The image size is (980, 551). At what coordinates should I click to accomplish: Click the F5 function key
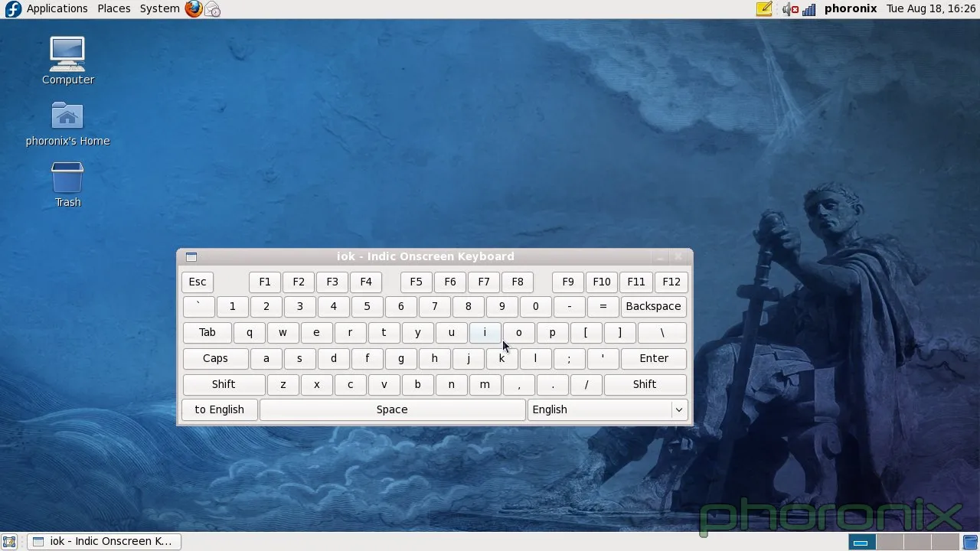416,282
